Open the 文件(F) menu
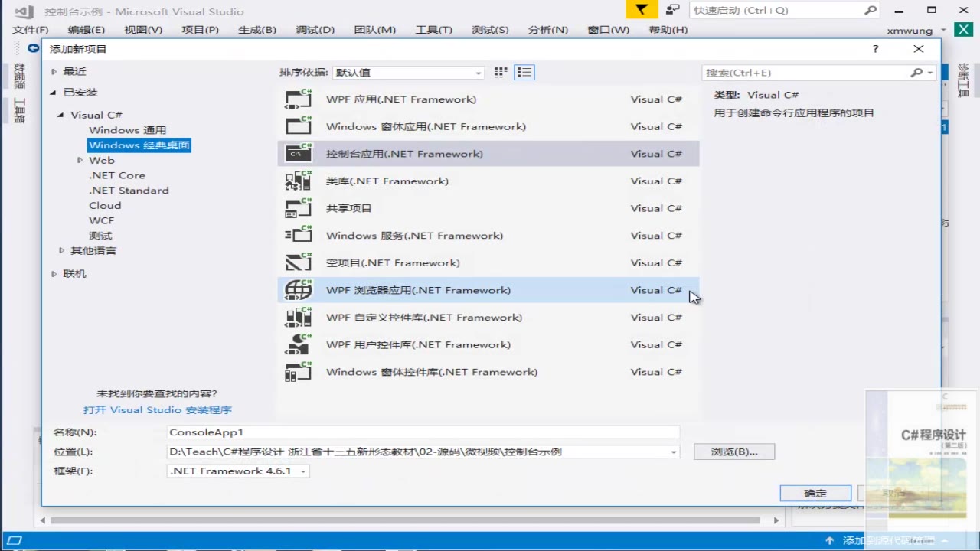Screen dimensions: 980x551 pyautogui.click(x=31, y=30)
